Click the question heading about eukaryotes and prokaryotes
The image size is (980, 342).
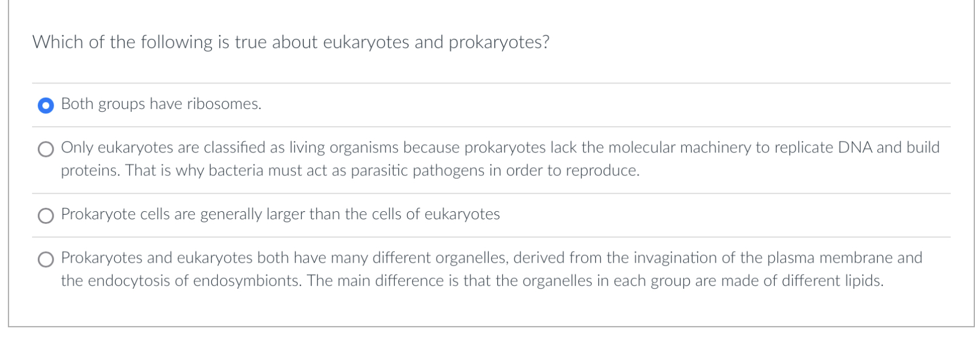(x=291, y=41)
